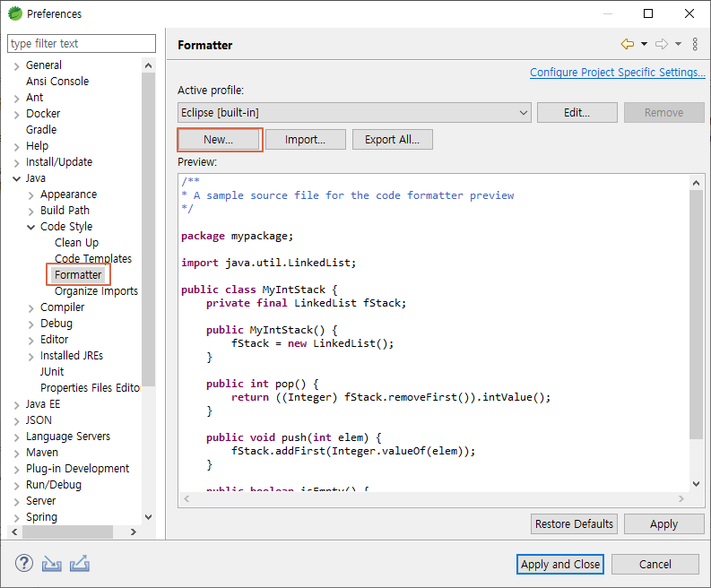Select Properties Files Editor item
The height and width of the screenshot is (588, 711).
(91, 388)
